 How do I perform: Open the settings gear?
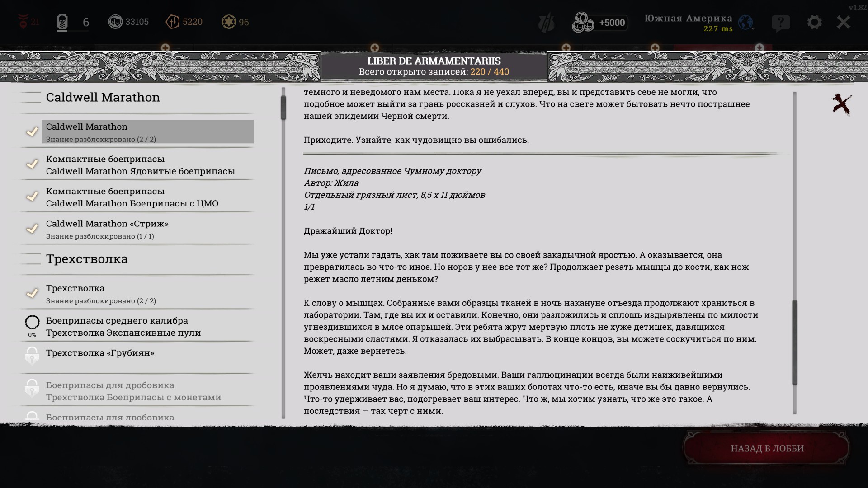click(814, 22)
